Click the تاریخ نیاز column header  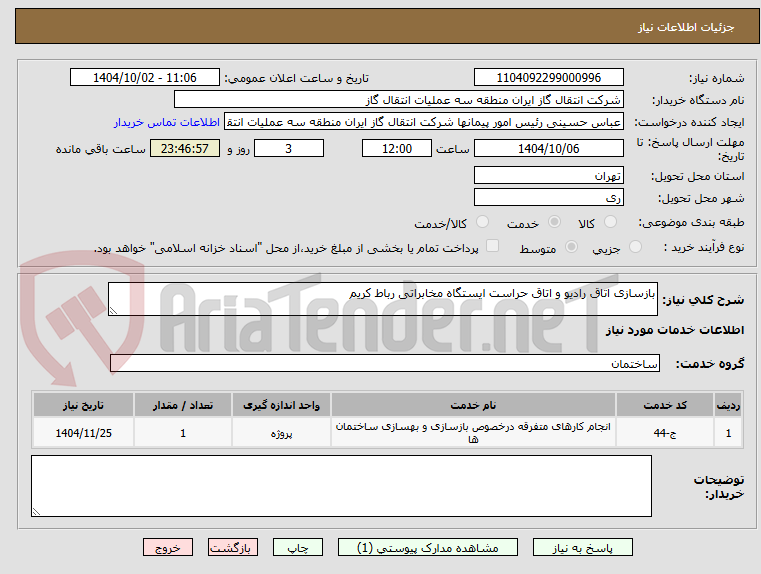pos(83,405)
